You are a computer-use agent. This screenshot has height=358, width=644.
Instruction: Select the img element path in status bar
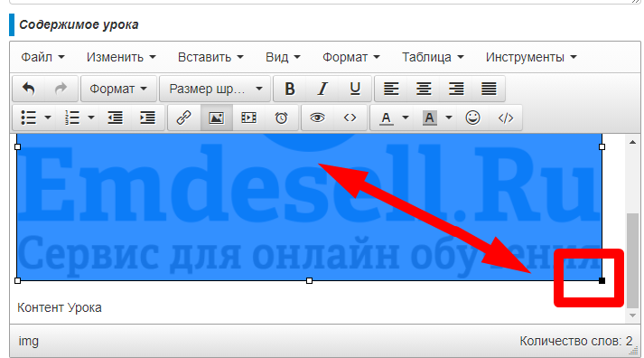click(28, 341)
